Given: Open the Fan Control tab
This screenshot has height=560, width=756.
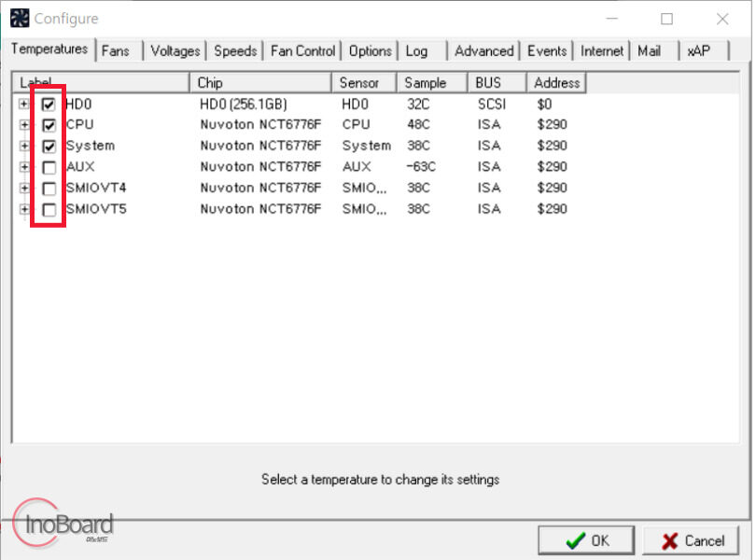Looking at the screenshot, I should [302, 50].
